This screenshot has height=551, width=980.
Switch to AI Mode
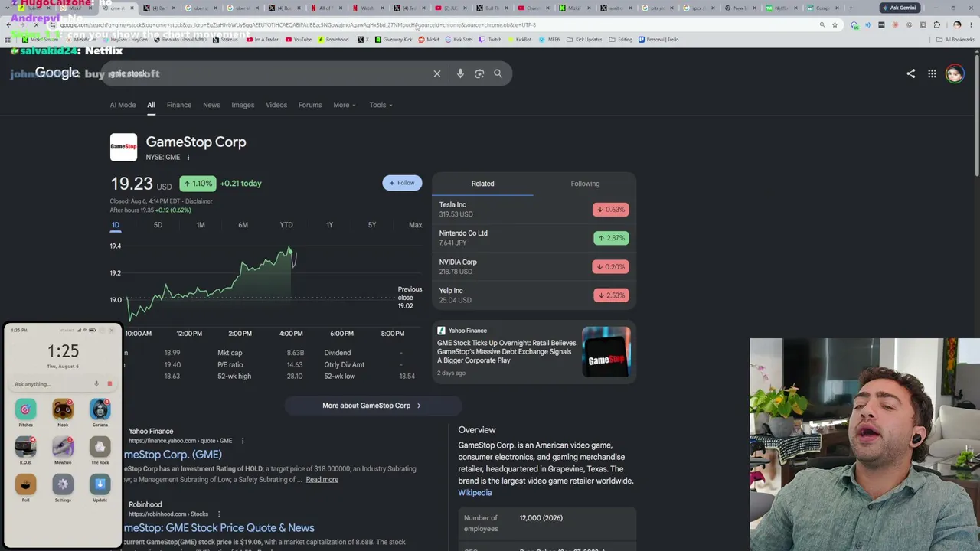click(x=122, y=105)
